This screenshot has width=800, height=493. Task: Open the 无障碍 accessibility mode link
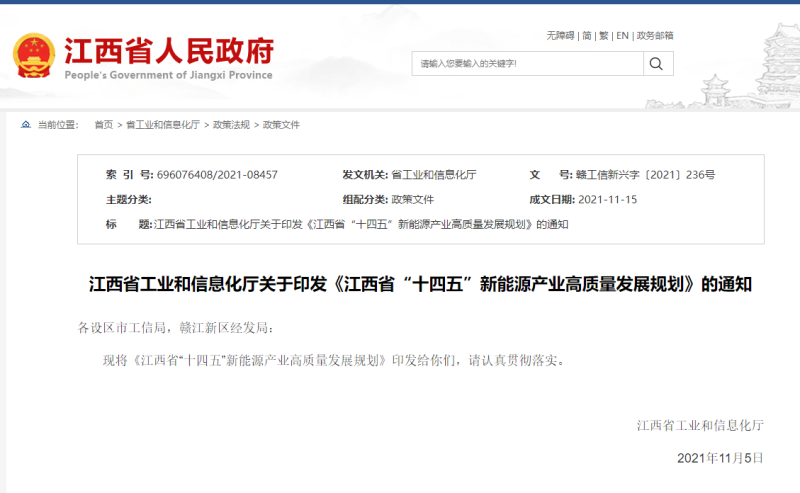click(x=560, y=35)
